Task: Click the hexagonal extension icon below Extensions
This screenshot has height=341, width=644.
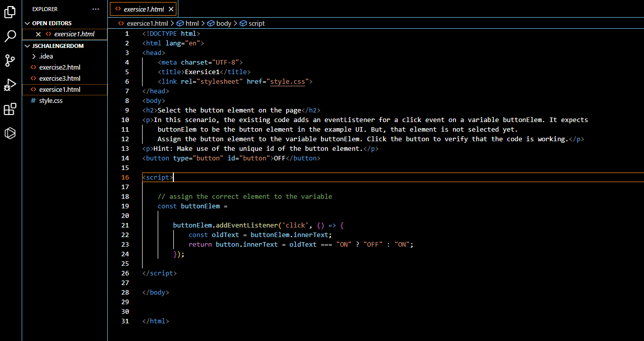Action: tap(10, 133)
